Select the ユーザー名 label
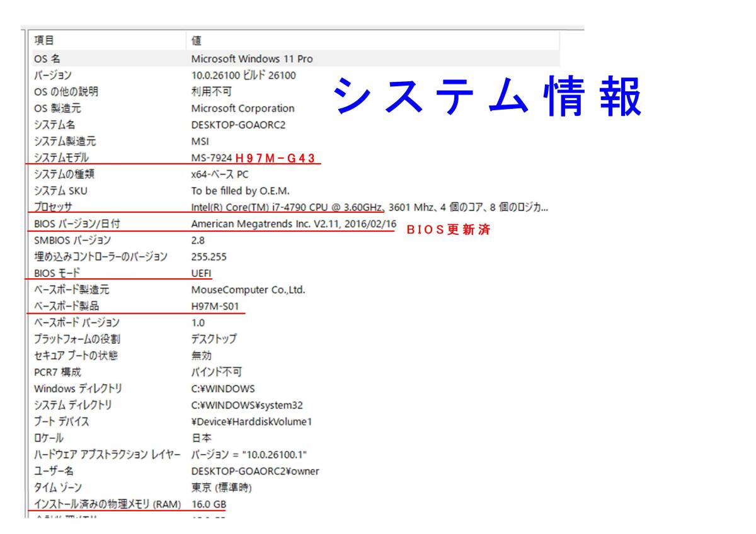The width and height of the screenshot is (756, 534). coord(54,471)
